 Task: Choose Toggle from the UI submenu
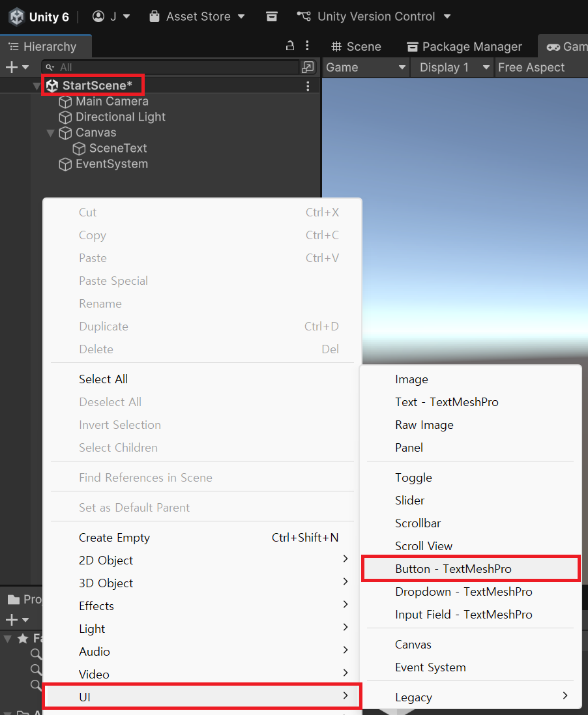coord(470,478)
